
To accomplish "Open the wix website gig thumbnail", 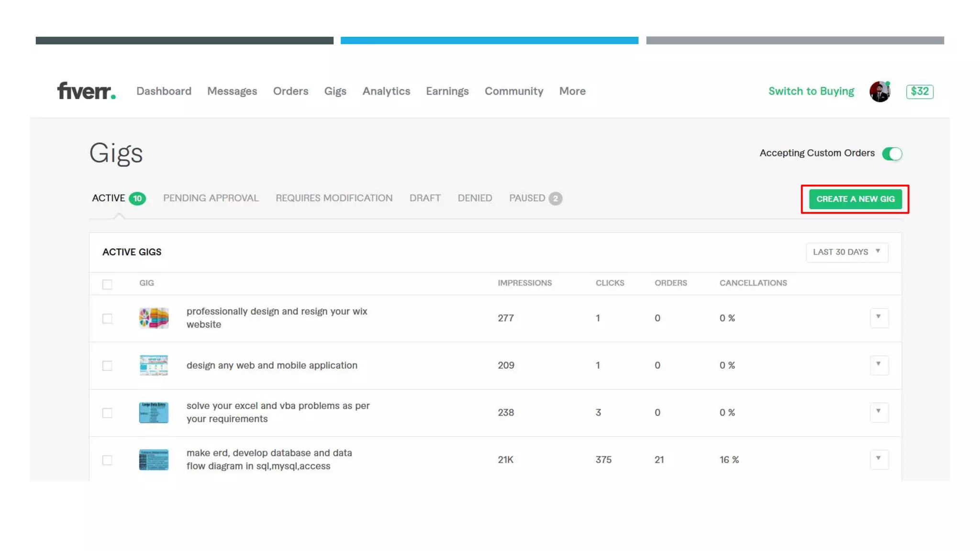I will pyautogui.click(x=154, y=318).
